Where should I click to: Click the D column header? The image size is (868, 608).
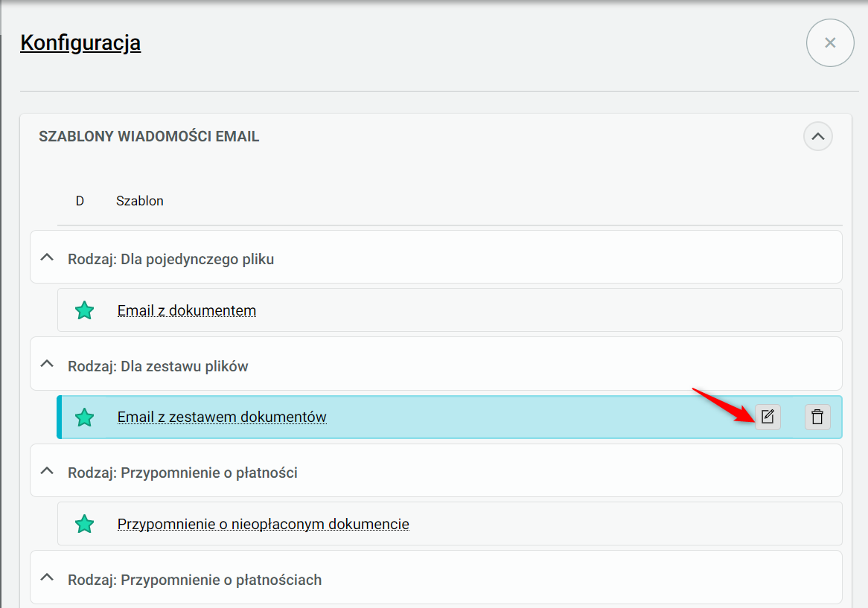pyautogui.click(x=80, y=201)
